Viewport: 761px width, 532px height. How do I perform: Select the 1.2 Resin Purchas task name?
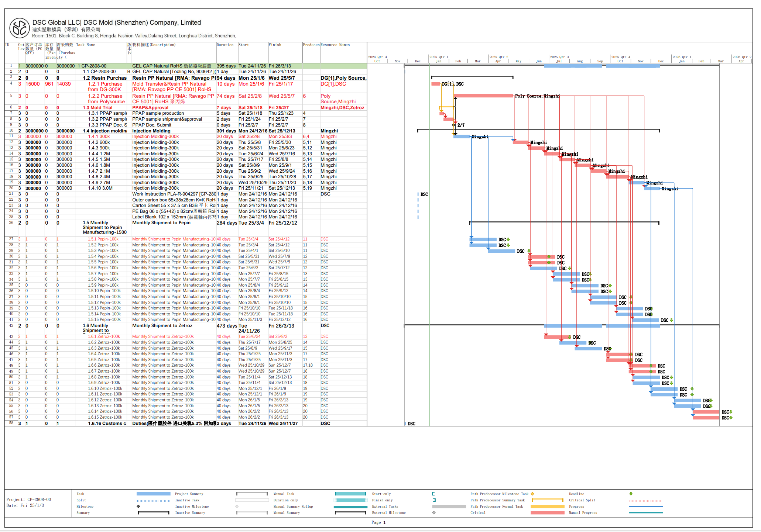(x=104, y=78)
